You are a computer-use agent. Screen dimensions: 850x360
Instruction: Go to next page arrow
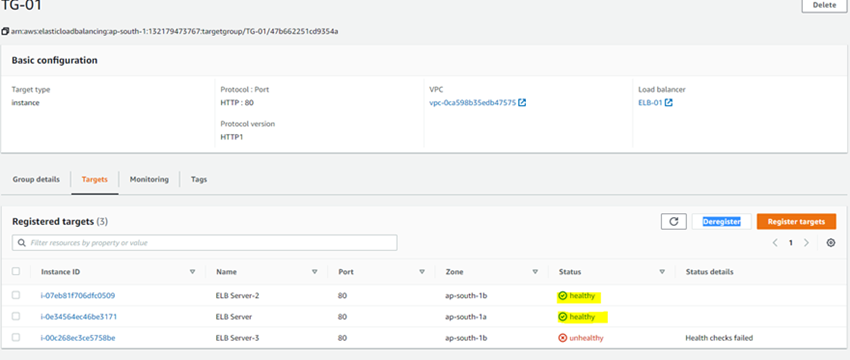(806, 243)
